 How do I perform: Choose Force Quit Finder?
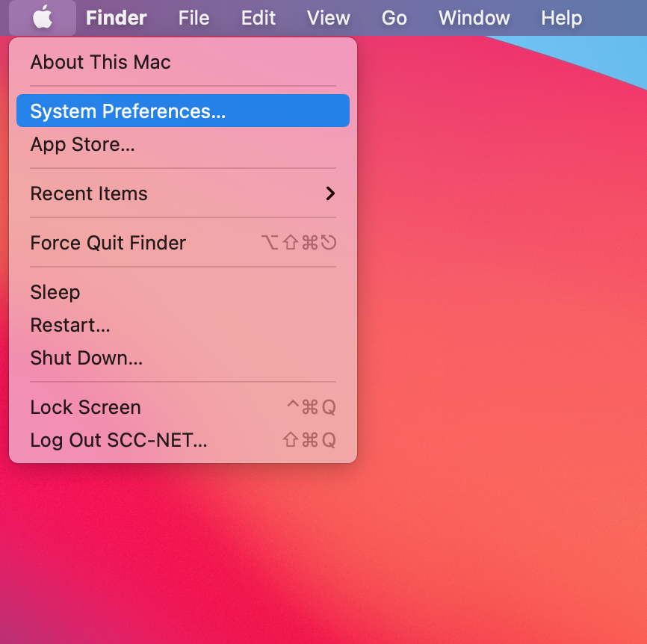(183, 243)
